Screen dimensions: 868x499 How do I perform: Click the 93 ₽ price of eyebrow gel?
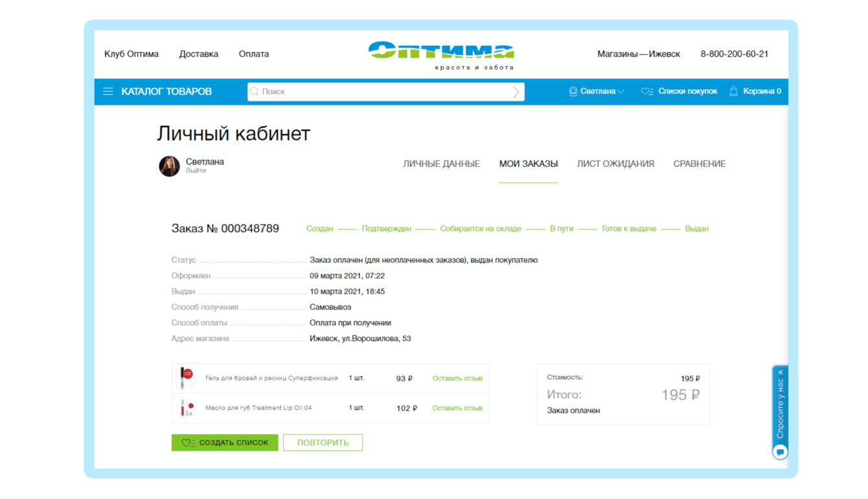point(404,378)
